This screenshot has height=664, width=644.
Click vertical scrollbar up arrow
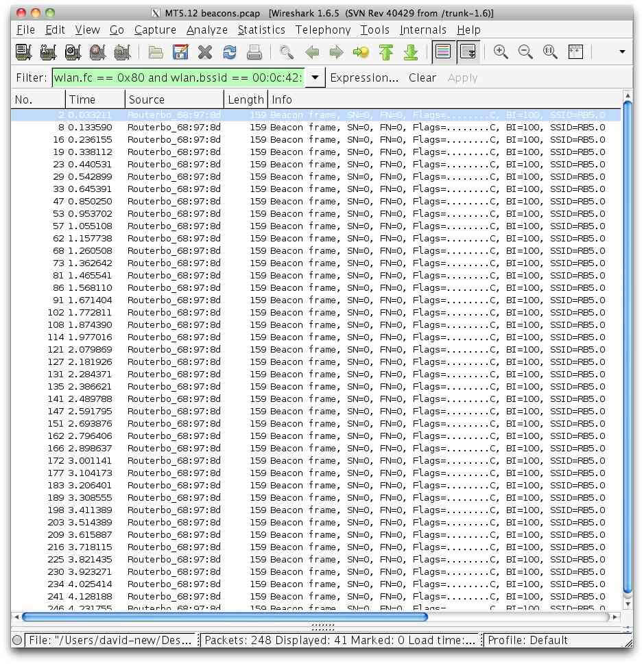click(x=628, y=95)
